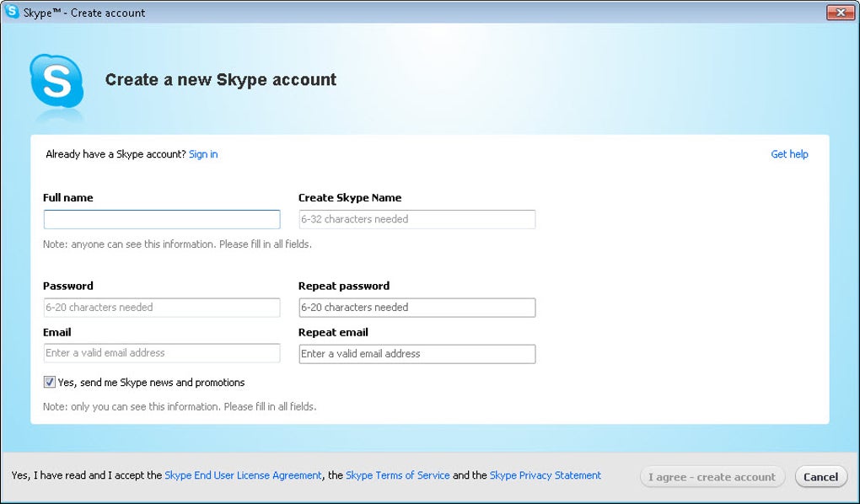Viewport: 860px width, 504px height.
Task: Click 'Already have a Skype account?' text
Action: [116, 154]
